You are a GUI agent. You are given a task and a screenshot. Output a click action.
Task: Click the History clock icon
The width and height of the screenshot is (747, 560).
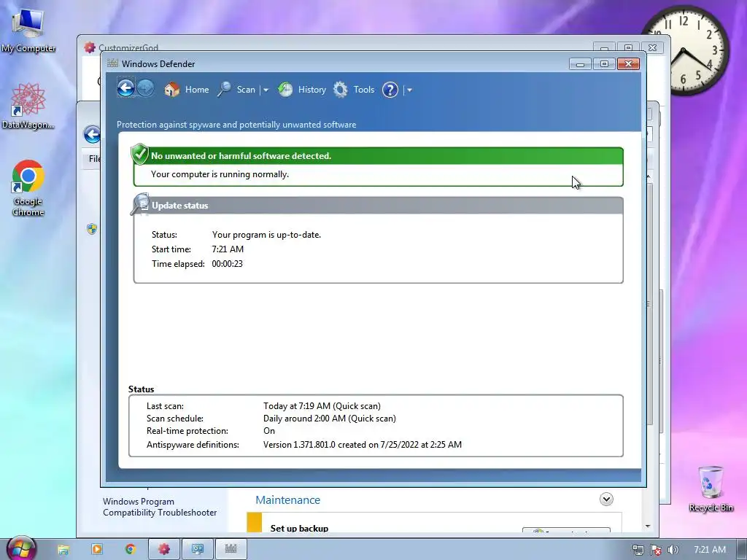coord(285,90)
